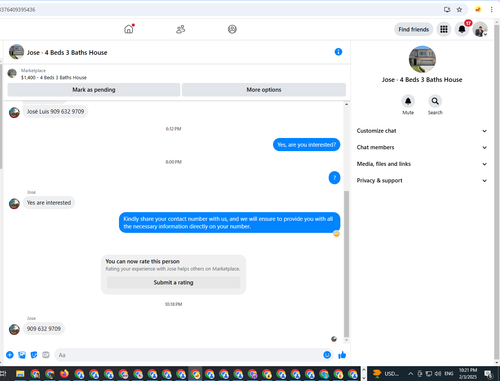Viewport: 500px width, 381px height.
Task: Click the chat header house thumbnail
Action: 16,52
